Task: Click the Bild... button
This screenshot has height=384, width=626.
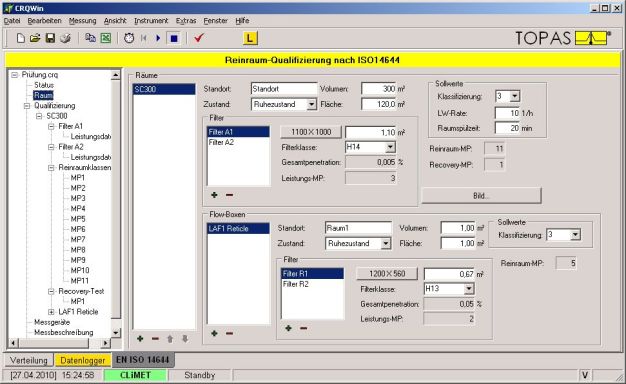Action: 481,196
